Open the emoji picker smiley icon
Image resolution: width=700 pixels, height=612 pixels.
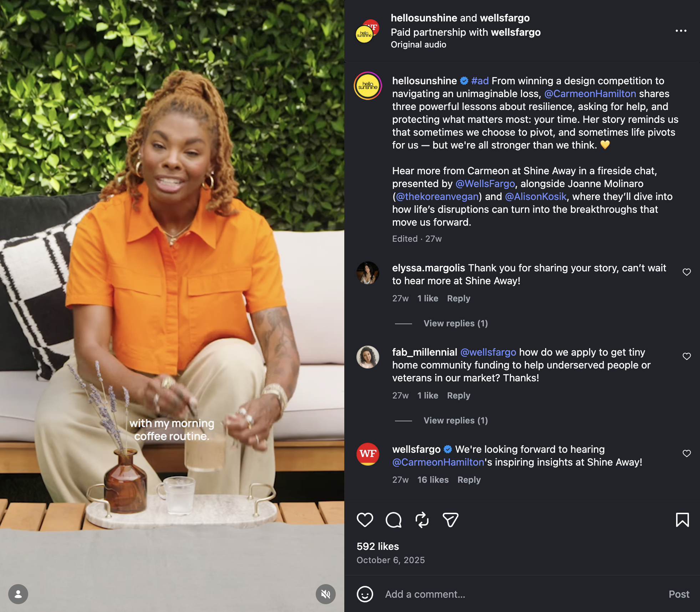[x=365, y=594]
